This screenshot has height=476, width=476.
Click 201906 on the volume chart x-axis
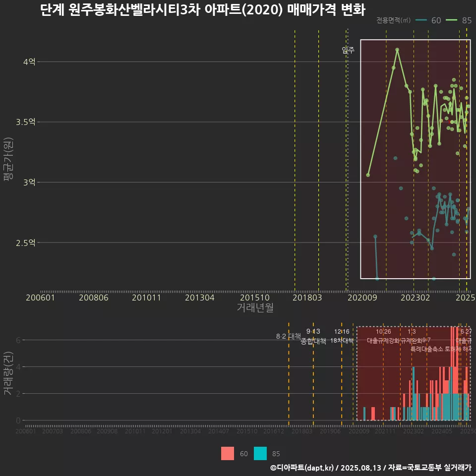click(x=330, y=431)
